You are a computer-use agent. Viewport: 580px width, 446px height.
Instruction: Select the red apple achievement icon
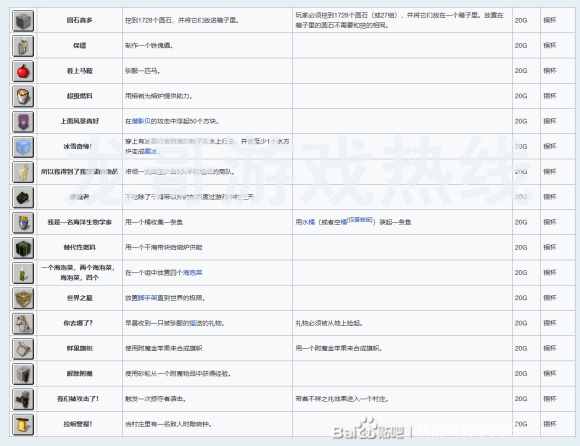23,71
